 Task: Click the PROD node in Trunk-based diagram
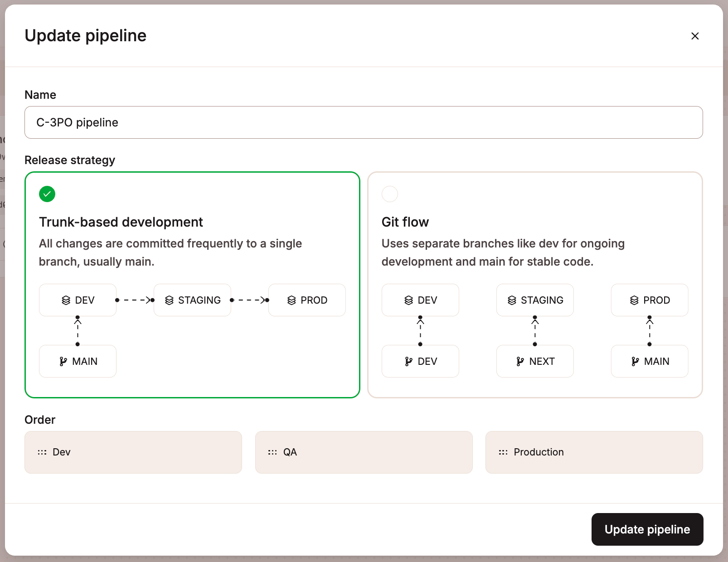coord(307,300)
